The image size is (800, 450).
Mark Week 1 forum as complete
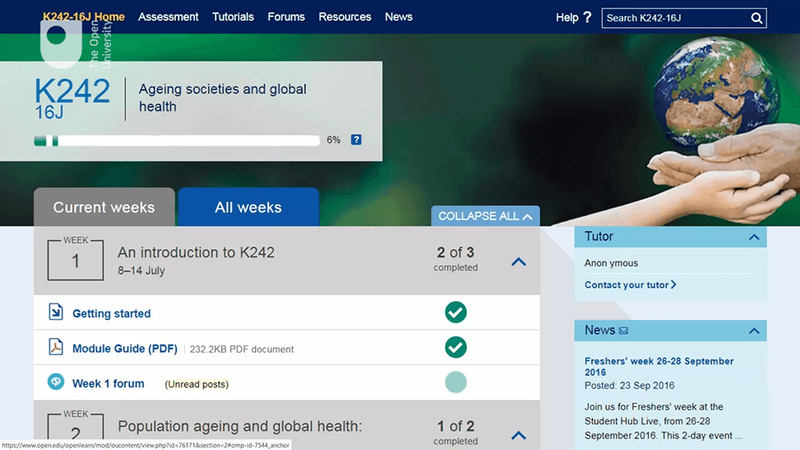(456, 382)
